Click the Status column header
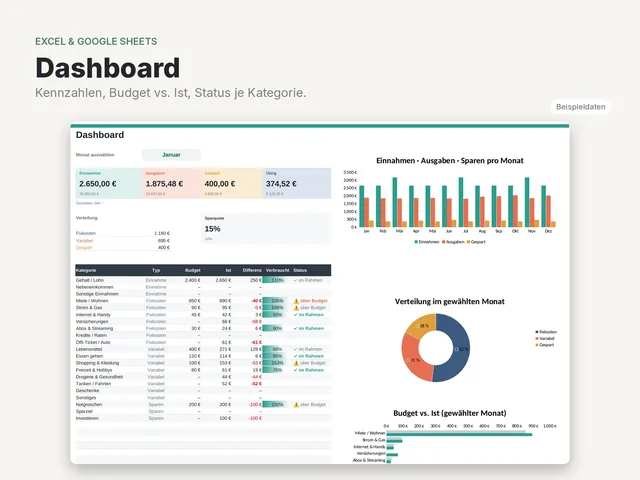The height and width of the screenshot is (480, 640). pos(300,270)
